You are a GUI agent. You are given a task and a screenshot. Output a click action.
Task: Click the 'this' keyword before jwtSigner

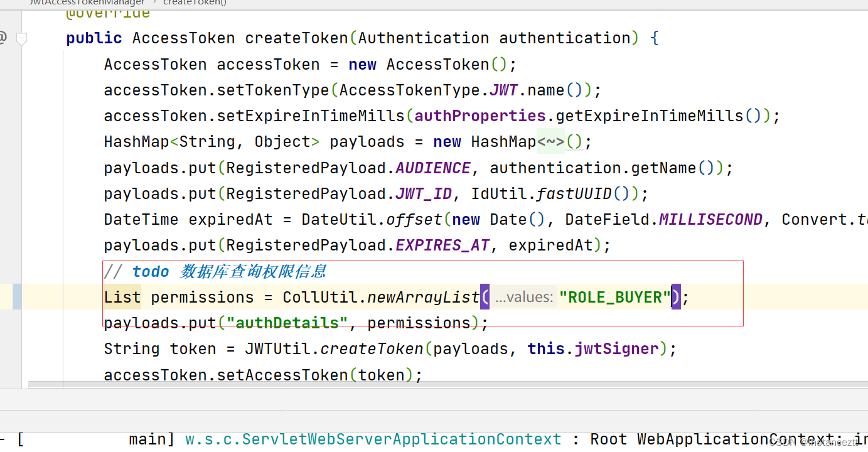546,349
